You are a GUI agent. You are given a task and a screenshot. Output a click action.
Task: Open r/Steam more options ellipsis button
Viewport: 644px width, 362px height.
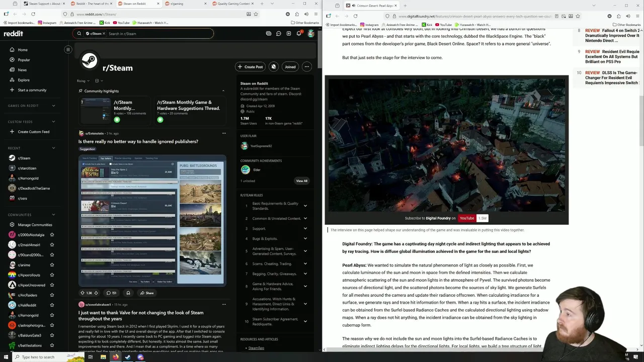tap(306, 67)
